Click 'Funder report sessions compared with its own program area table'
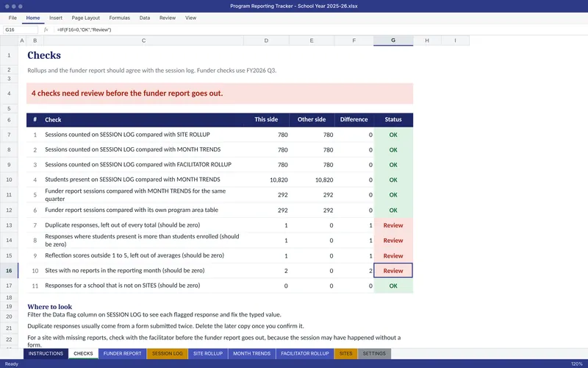588x368 pixels. [132, 210]
